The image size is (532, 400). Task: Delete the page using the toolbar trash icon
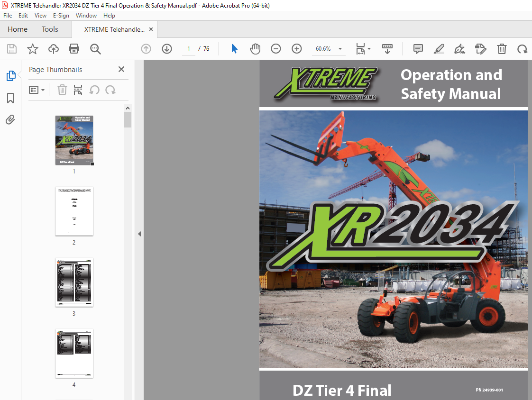502,49
